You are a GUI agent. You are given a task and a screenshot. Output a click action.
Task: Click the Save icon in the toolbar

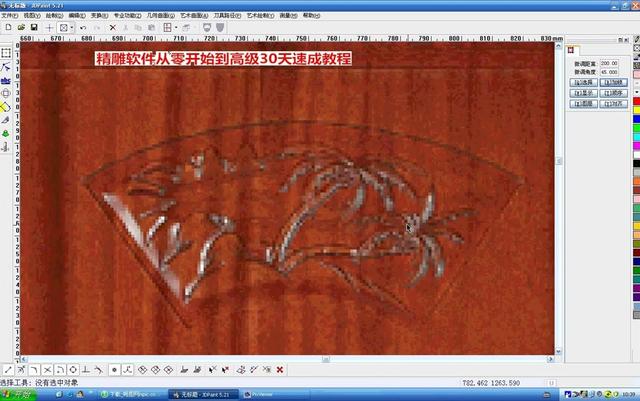pyautogui.click(x=33, y=27)
